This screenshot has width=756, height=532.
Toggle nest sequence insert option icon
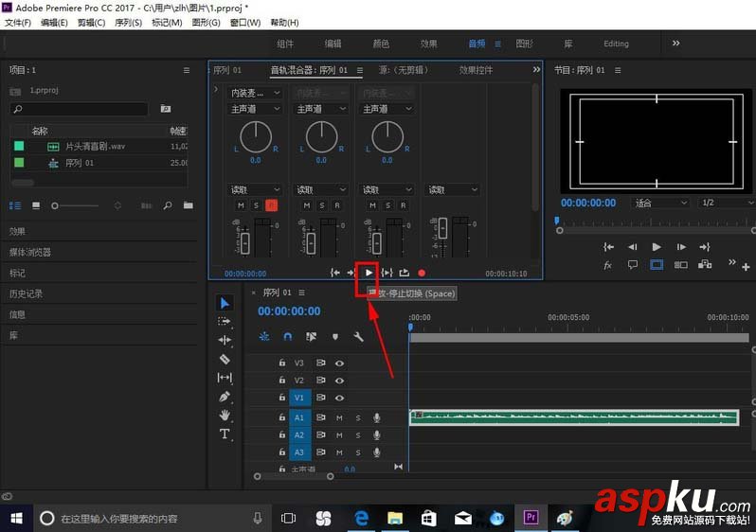264,336
